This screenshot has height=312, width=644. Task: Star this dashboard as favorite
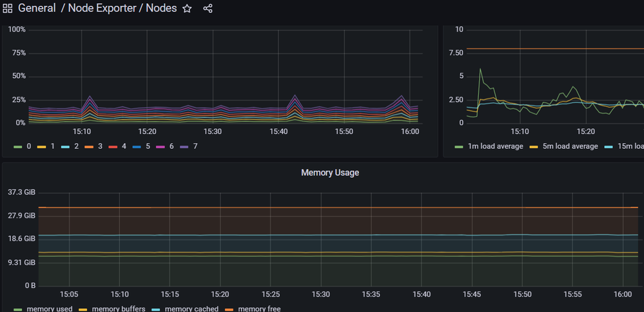pyautogui.click(x=187, y=9)
